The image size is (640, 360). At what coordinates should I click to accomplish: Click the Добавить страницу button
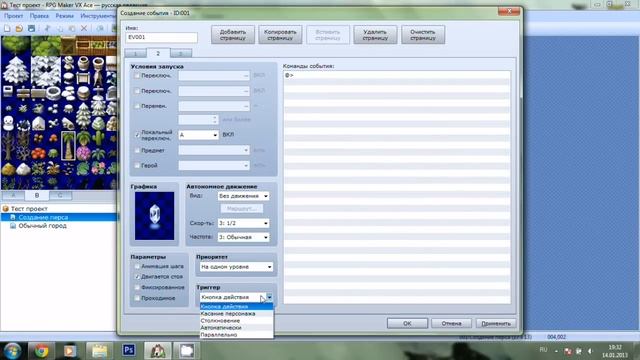point(233,35)
